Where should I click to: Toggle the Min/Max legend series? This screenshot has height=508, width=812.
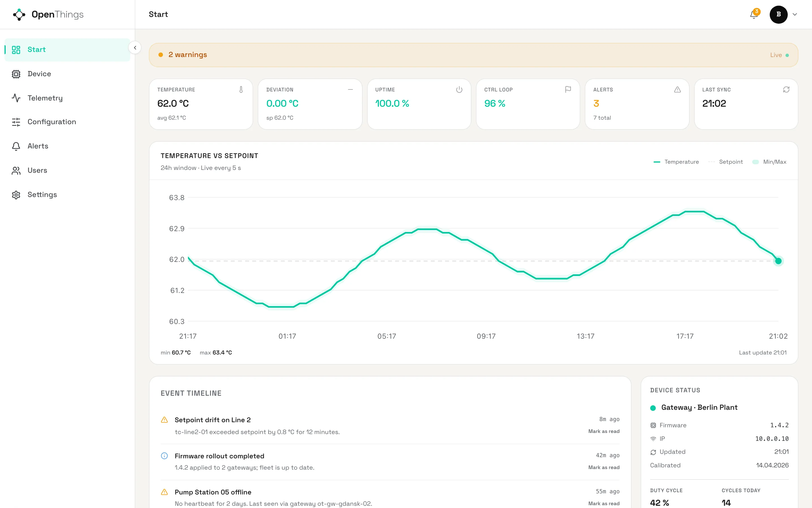point(769,162)
